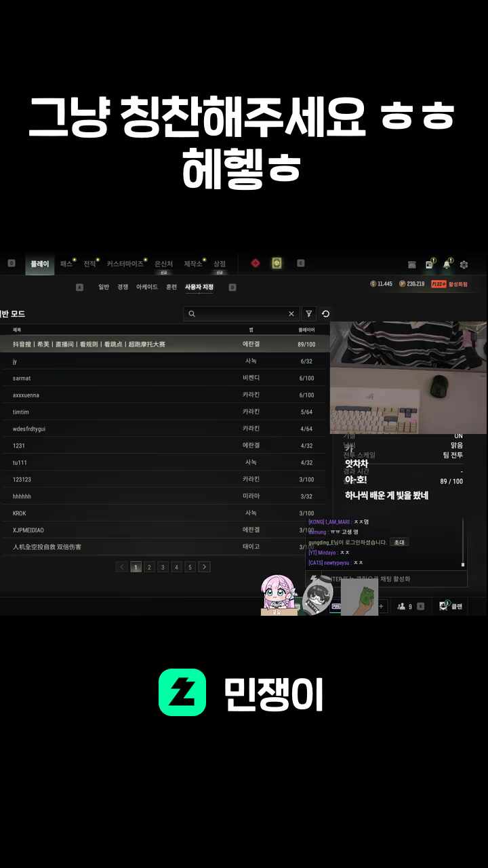
Task: Open the news icon with notification badge
Action: (429, 264)
